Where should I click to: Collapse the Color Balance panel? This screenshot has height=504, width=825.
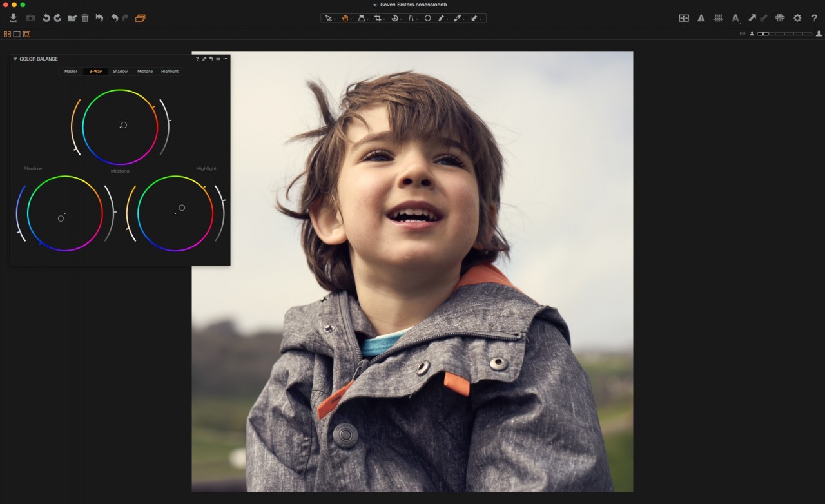point(15,59)
